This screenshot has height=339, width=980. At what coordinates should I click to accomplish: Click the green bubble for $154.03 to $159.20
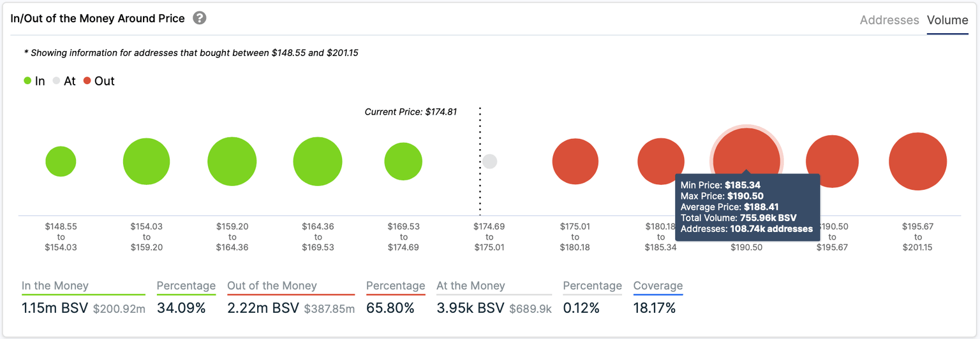pos(146,161)
